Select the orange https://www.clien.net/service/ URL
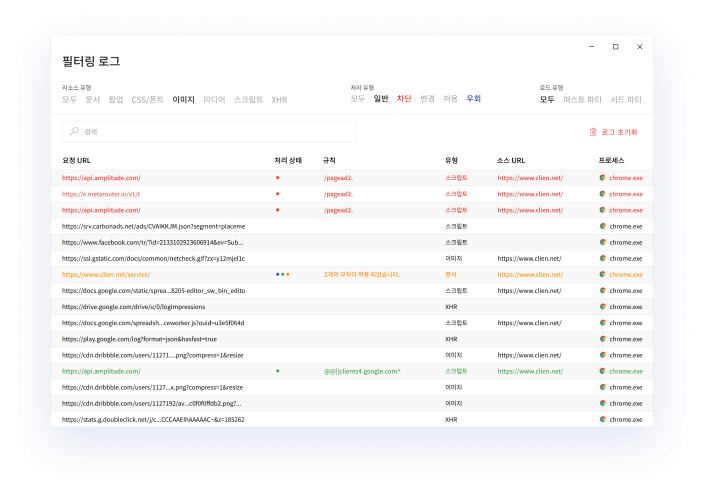The width and height of the screenshot is (704, 492). tap(106, 274)
